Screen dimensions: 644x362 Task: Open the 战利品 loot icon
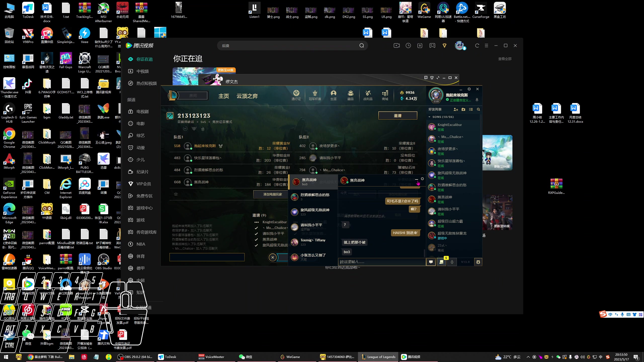368,95
